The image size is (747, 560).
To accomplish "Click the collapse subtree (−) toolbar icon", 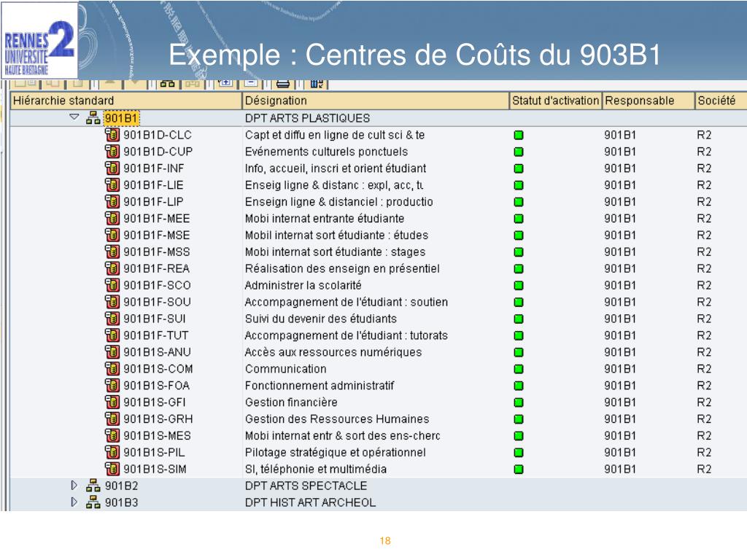I will pos(251,83).
